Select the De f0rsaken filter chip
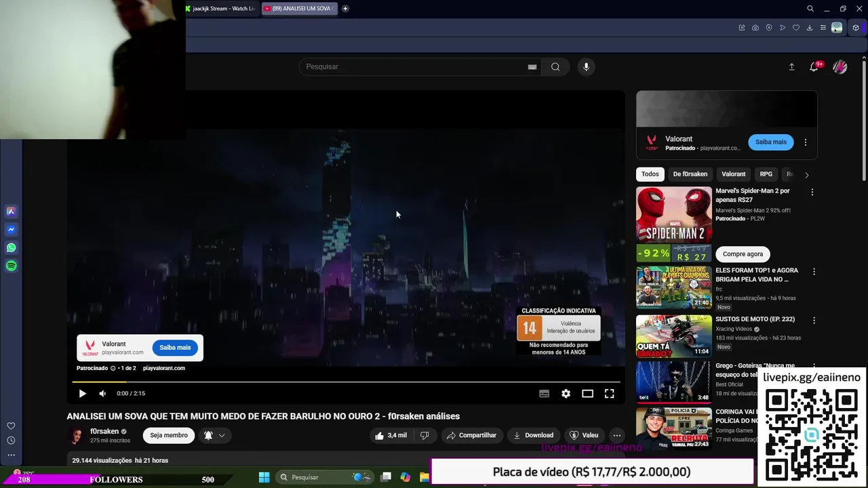 point(690,174)
